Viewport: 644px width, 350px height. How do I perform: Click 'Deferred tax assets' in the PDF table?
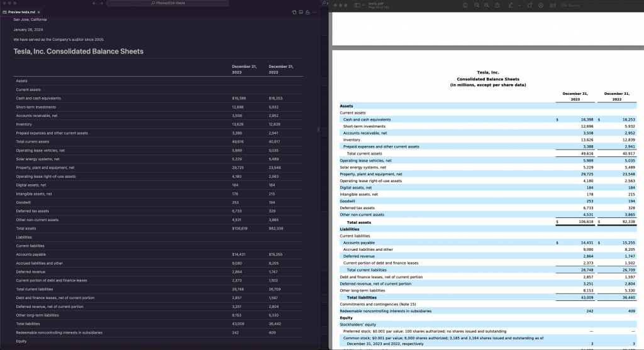(357, 208)
